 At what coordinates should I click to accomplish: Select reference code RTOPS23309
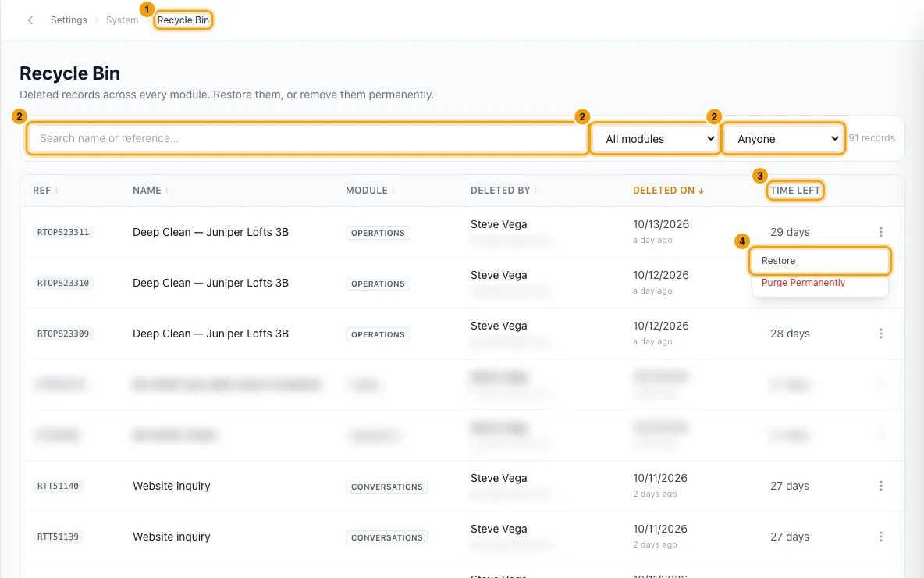click(63, 334)
